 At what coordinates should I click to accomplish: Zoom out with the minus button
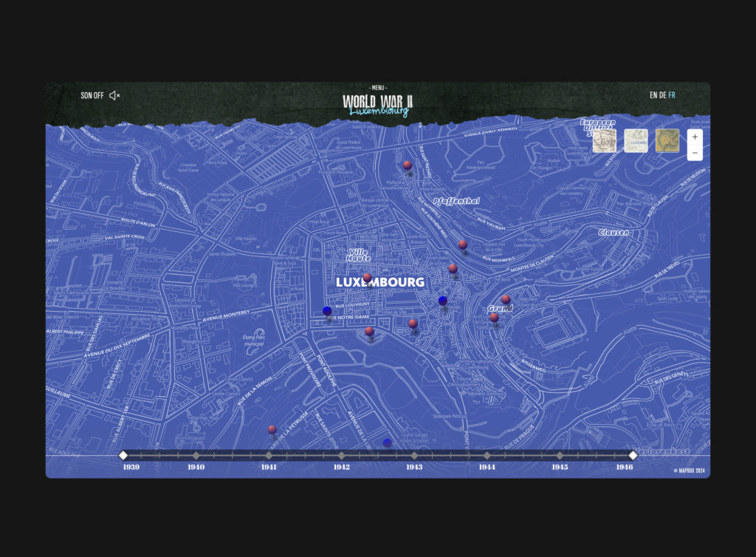pos(695,152)
